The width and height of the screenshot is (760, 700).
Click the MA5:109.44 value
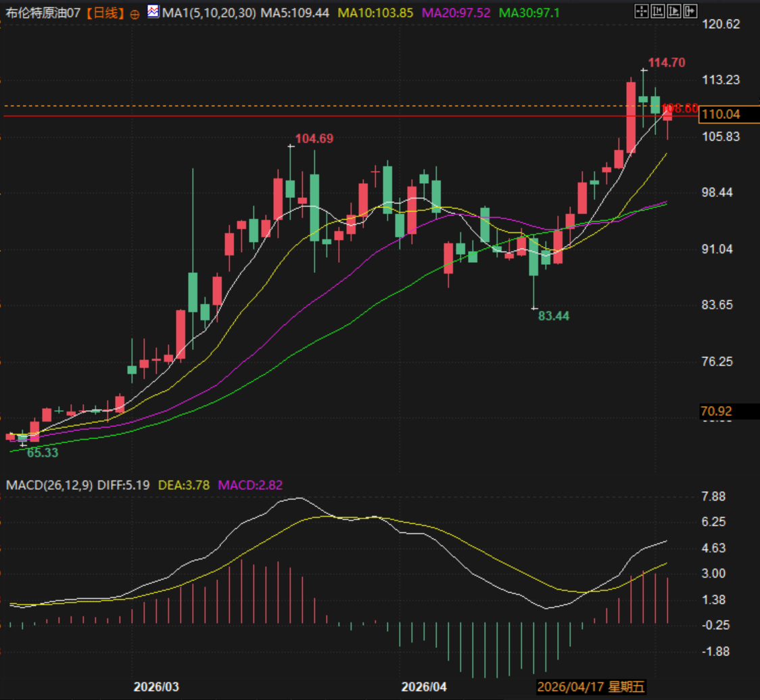click(295, 13)
